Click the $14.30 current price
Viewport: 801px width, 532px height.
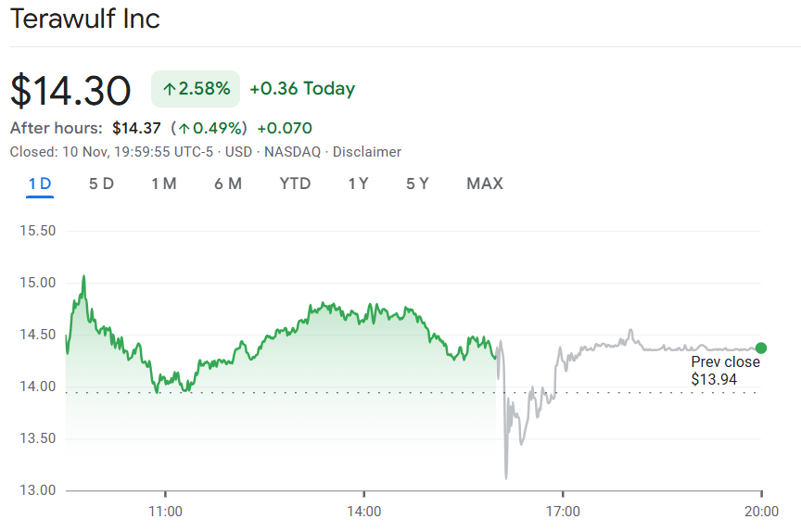[70, 90]
